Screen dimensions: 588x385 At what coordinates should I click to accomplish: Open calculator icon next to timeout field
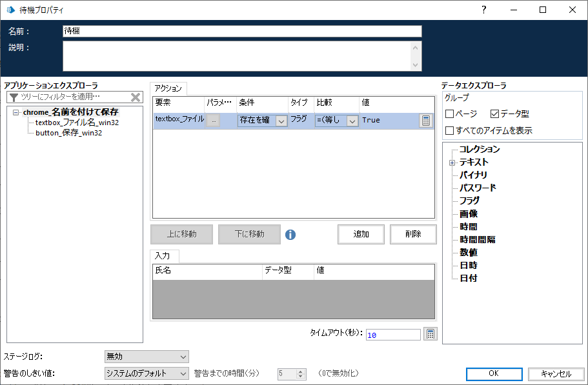click(430, 333)
